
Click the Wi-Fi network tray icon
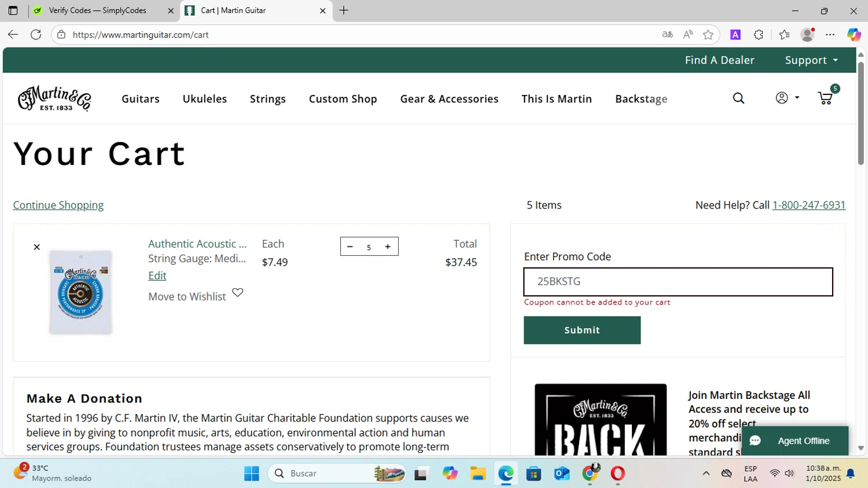(775, 474)
